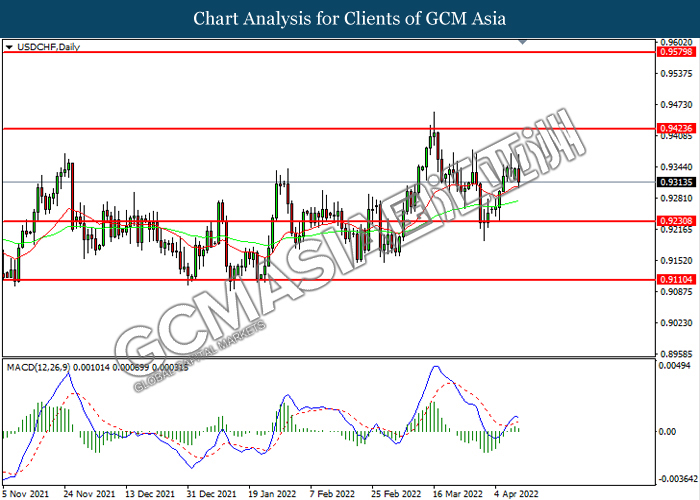Click the USDCHF,Daily chart title text
The image size is (700, 500).
(48, 47)
